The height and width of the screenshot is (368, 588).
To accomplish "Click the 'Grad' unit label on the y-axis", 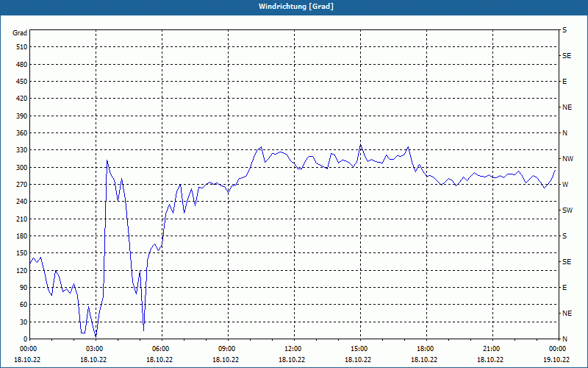I will coord(20,33).
